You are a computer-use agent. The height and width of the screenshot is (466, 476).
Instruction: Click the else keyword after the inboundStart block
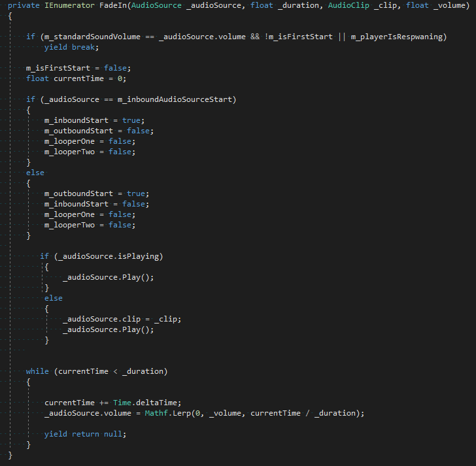click(35, 173)
